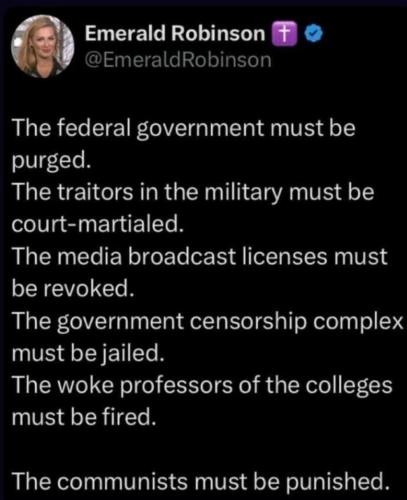This screenshot has width=407, height=500.
Task: Click the line 'The government censorship complex'
Action: tap(208, 322)
